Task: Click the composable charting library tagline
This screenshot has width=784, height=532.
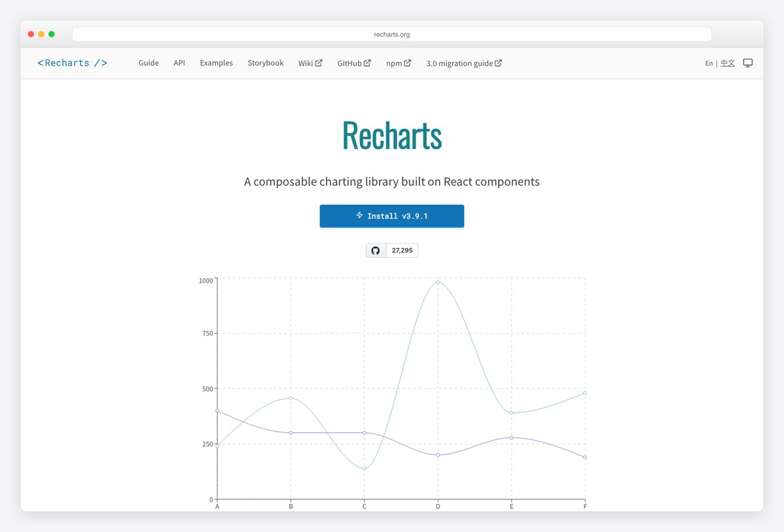Action: [392, 181]
